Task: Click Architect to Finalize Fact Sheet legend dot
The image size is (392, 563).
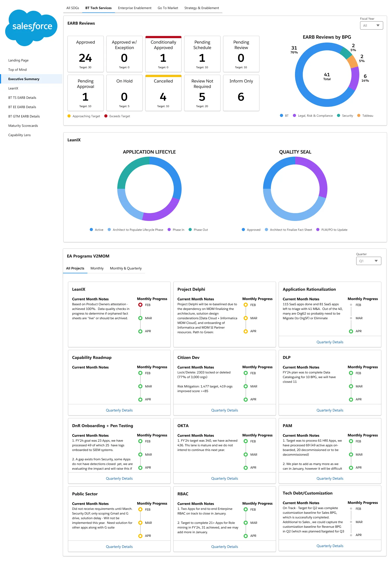Action: [266, 230]
